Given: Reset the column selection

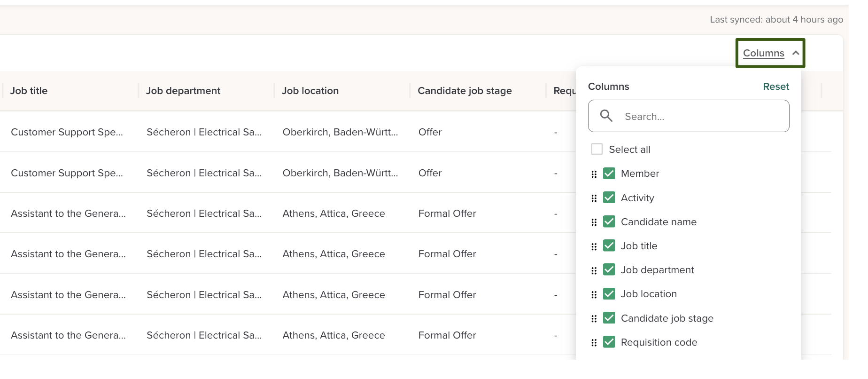Looking at the screenshot, I should (x=775, y=87).
